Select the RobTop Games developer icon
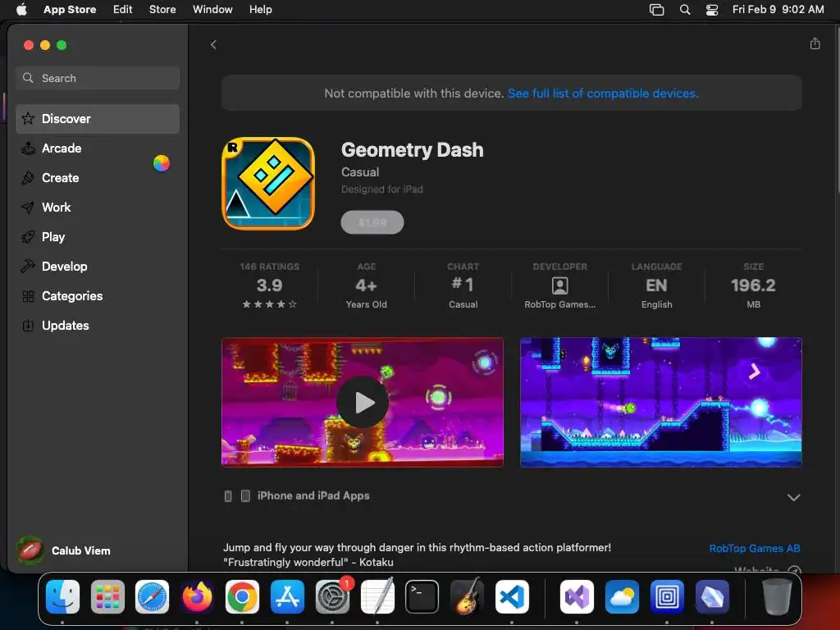 coord(559,285)
